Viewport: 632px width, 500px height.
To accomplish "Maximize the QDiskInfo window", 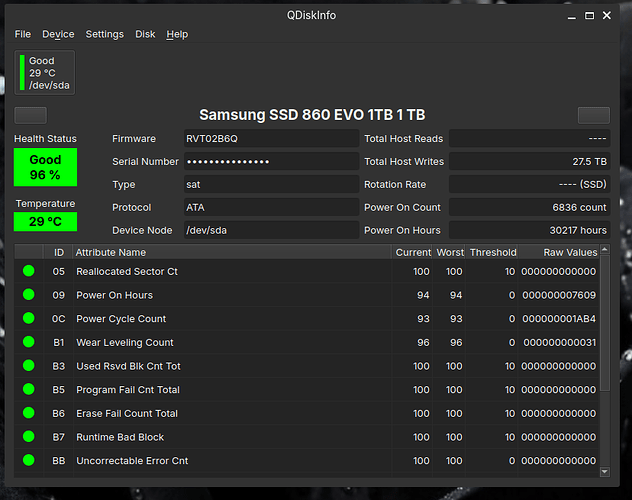I will (589, 16).
